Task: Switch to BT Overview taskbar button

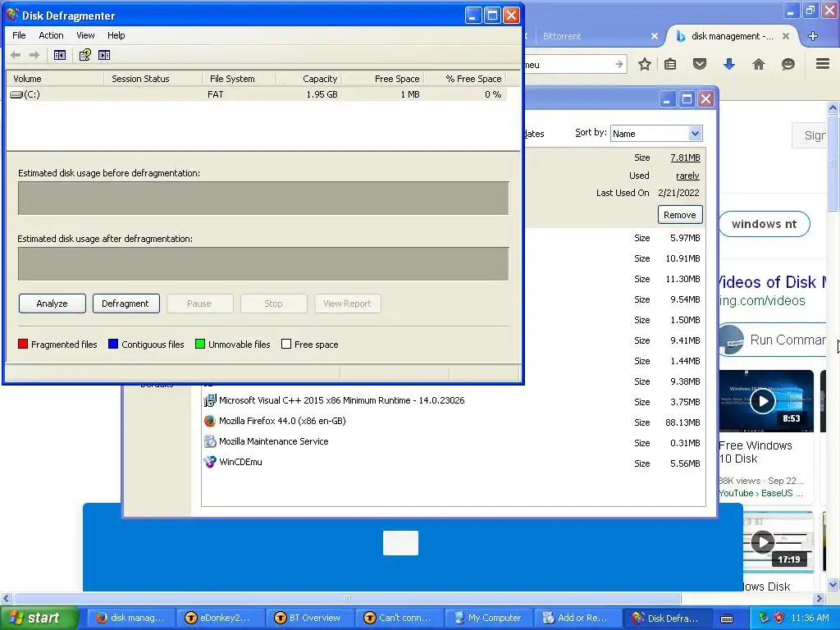Action: coord(309,618)
